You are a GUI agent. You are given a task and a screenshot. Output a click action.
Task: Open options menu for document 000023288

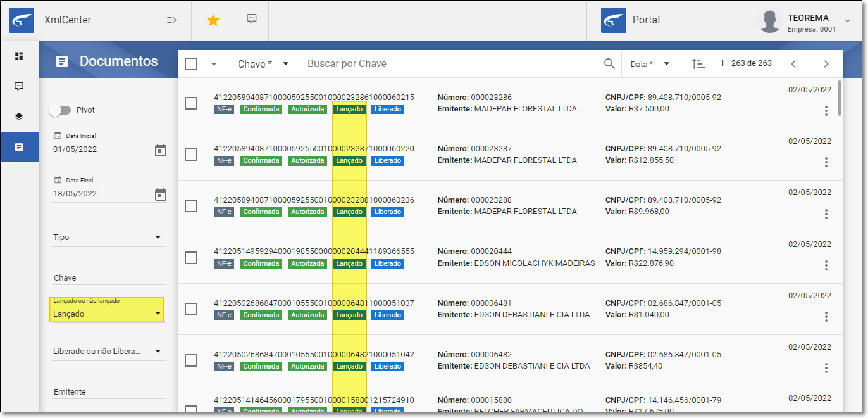tap(826, 213)
